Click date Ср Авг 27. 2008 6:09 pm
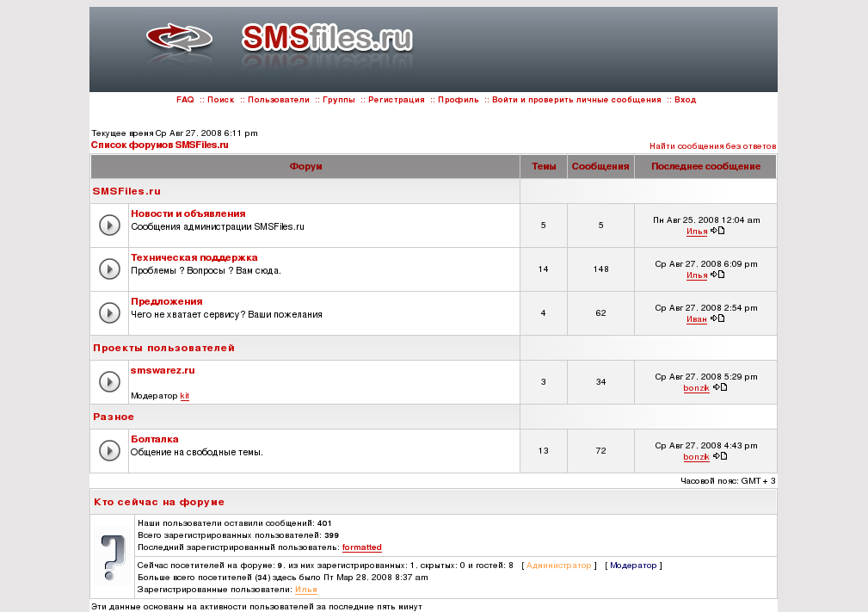 click(706, 263)
